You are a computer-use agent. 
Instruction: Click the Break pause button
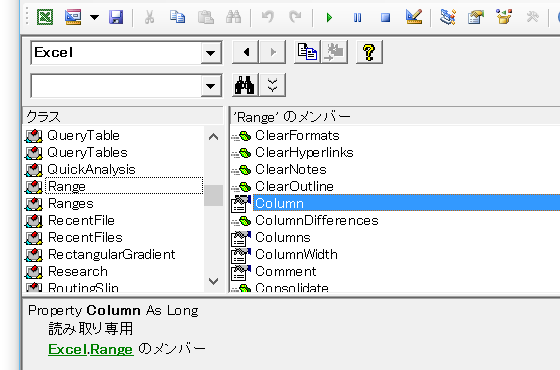click(358, 17)
